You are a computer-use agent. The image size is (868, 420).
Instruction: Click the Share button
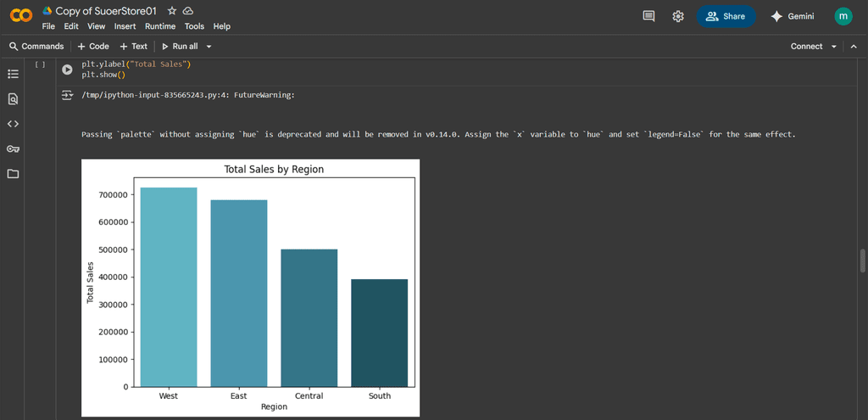pos(726,16)
